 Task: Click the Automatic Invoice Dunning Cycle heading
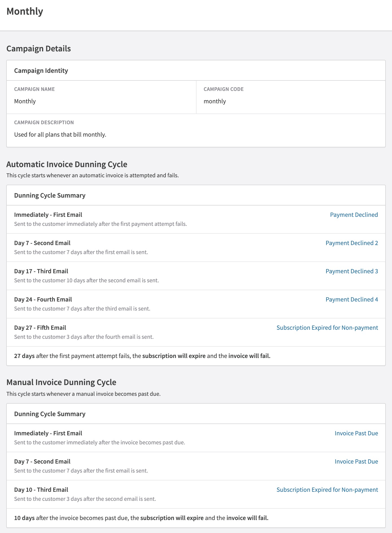[67, 164]
